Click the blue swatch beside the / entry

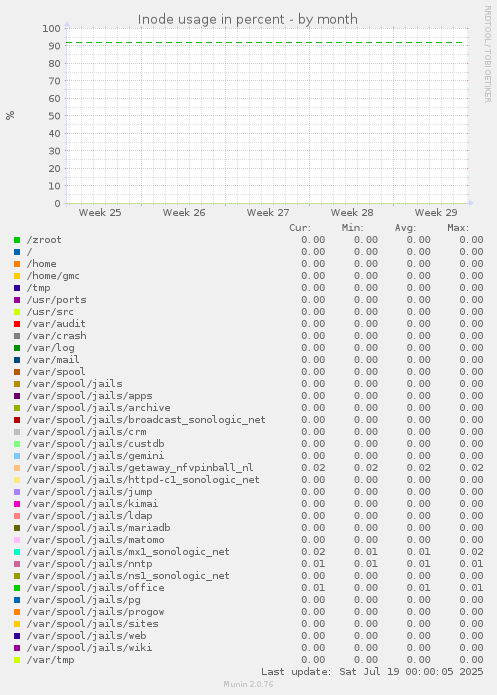17,252
